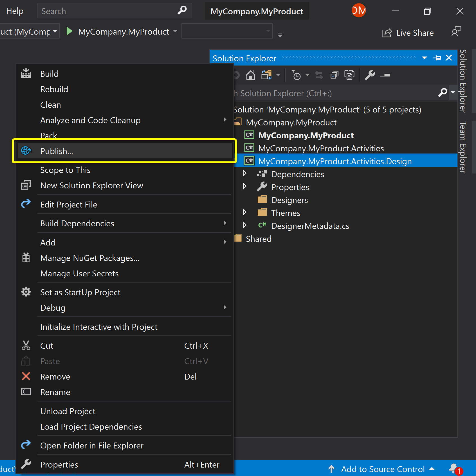Click Add to Source Control in status bar
476x476 pixels.
click(381, 469)
